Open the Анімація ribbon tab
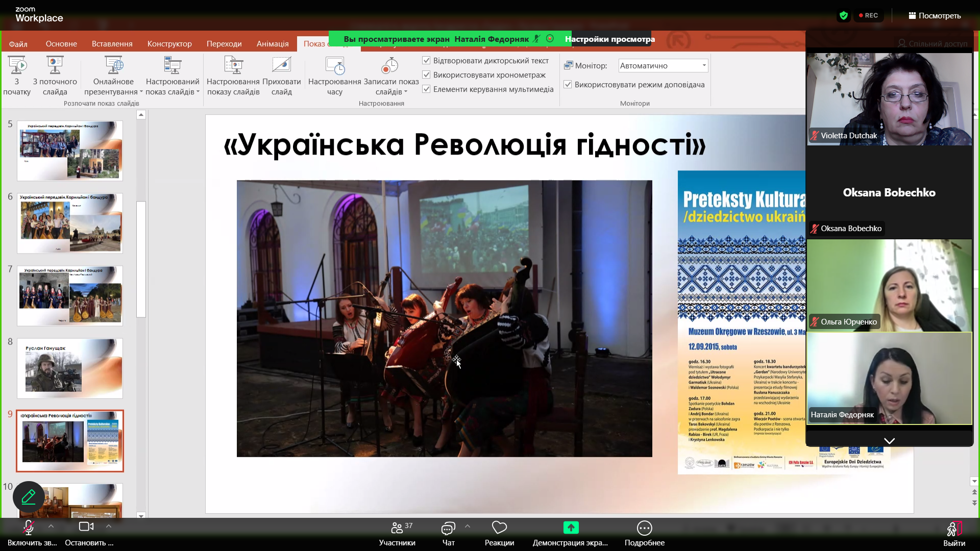 click(x=273, y=44)
